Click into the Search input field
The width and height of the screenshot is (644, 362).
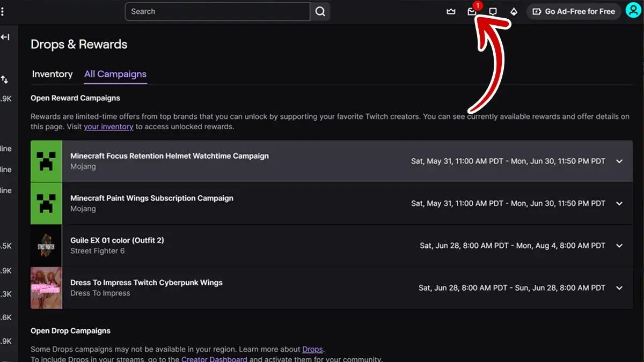click(217, 11)
